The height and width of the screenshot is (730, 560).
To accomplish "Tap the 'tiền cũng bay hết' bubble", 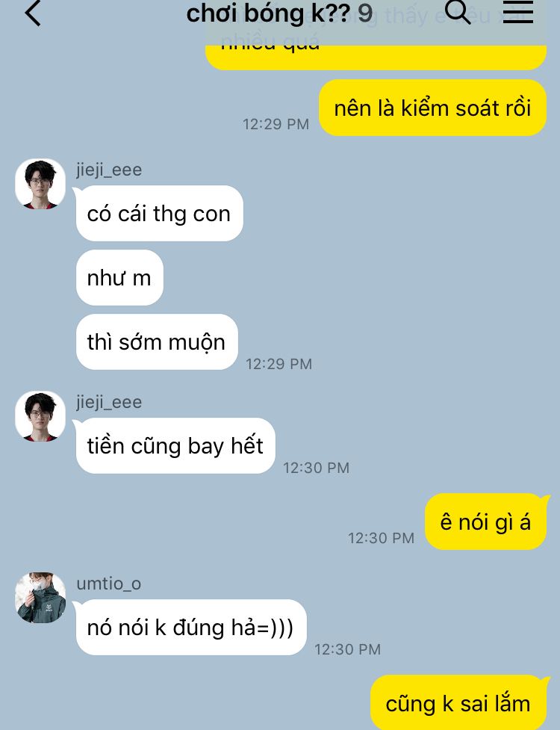I will click(x=175, y=445).
